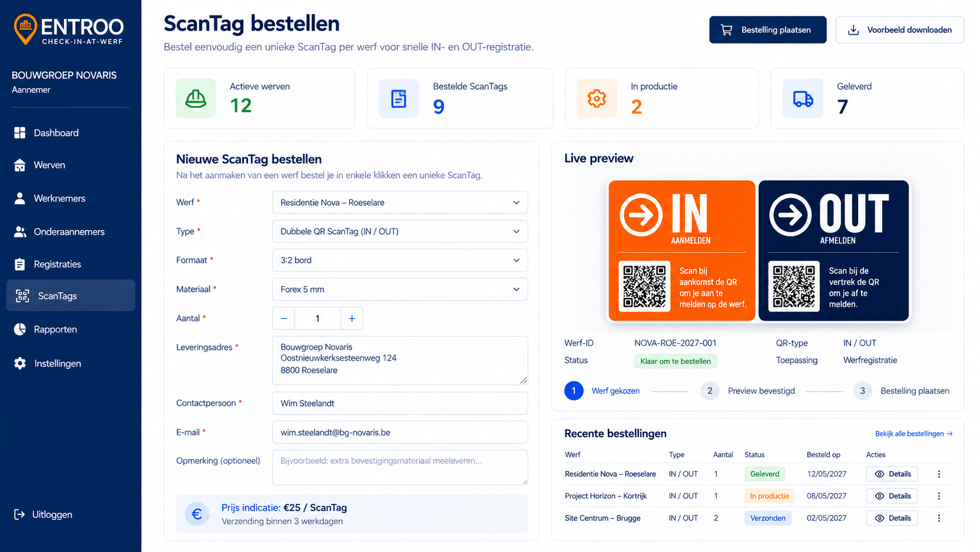This screenshot has height=552, width=980.
Task: Click the Contactpersoon field
Action: click(x=400, y=403)
